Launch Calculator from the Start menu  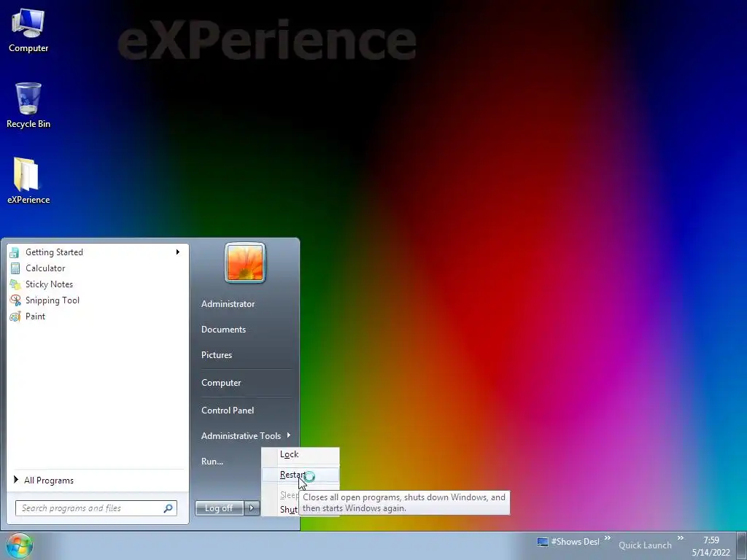coord(98,268)
